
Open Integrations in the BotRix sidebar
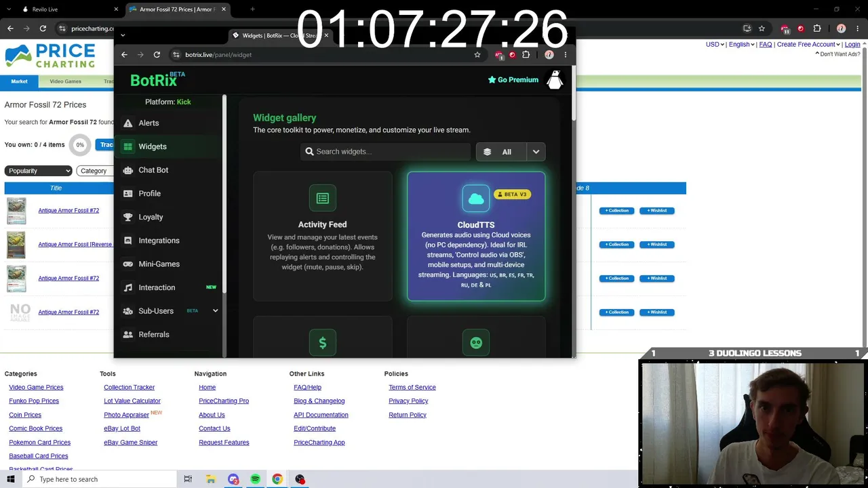tap(170, 241)
